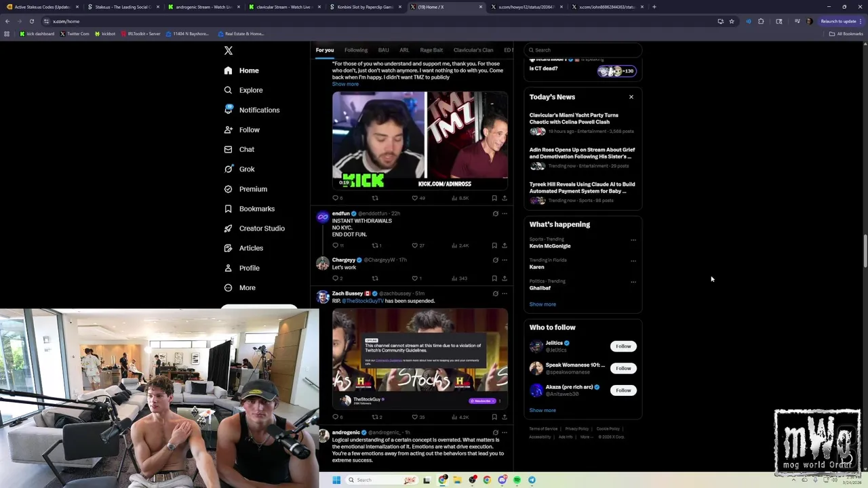View analytics on the endfun post
The height and width of the screenshot is (488, 868).
460,245
